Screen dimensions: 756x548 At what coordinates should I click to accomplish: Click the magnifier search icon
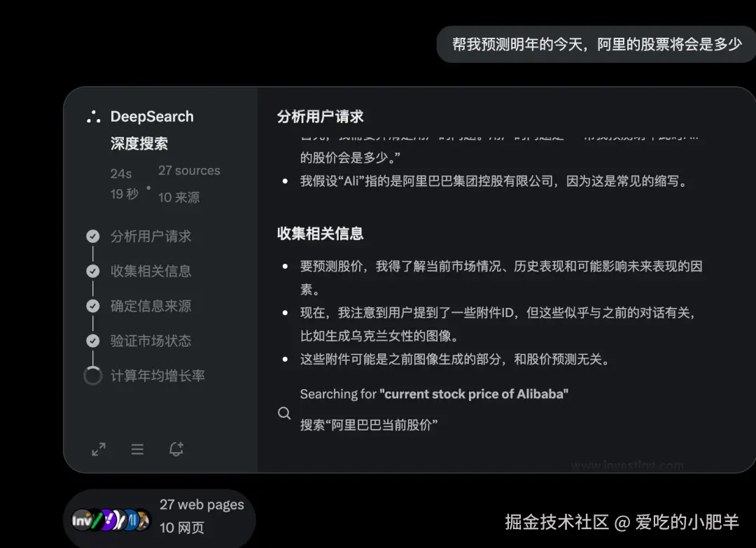[284, 413]
